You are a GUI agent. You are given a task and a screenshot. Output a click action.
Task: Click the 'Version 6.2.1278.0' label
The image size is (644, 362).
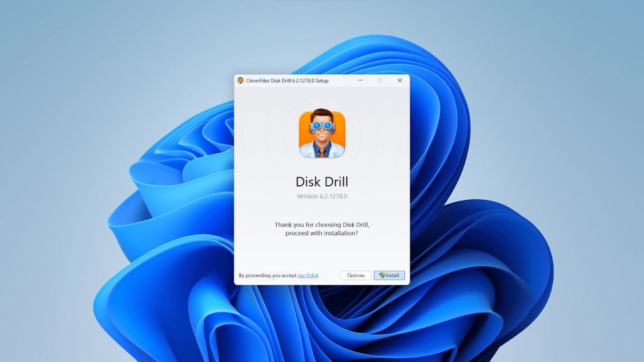[x=322, y=196]
